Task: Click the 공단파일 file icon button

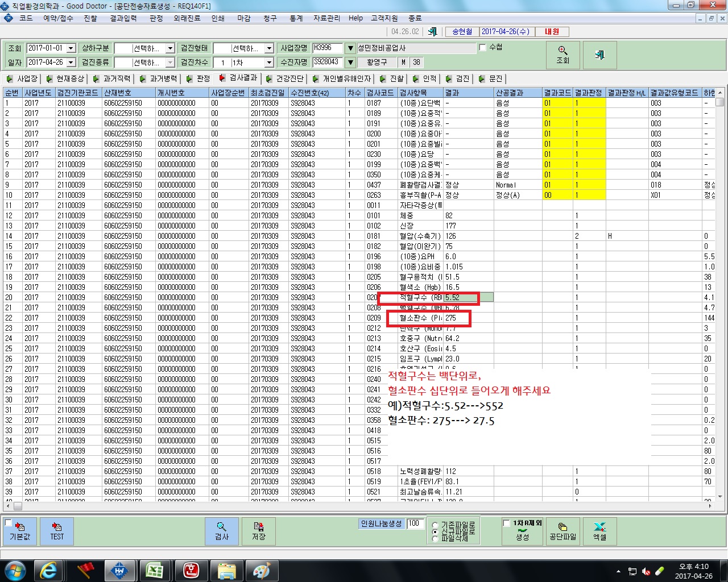Action: click(x=562, y=531)
